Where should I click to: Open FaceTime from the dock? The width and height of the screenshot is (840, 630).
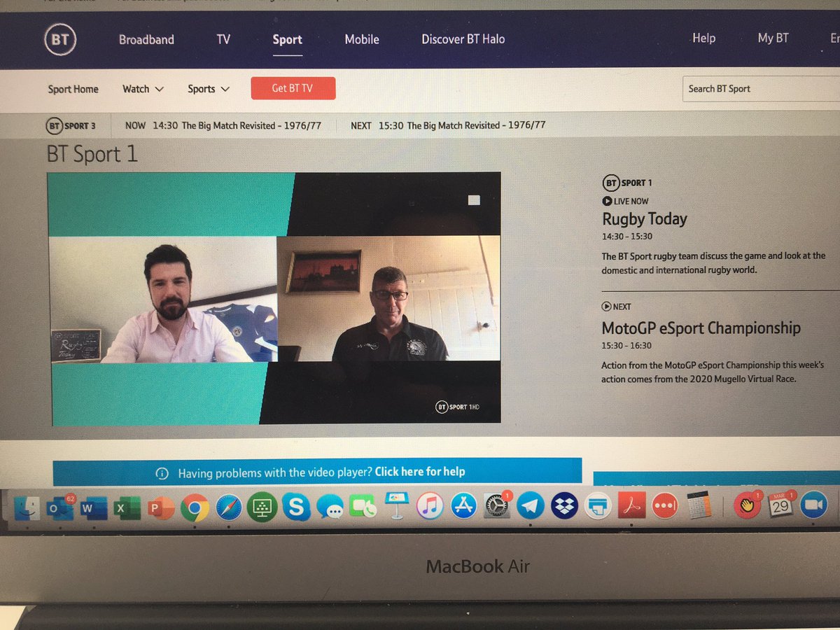pyautogui.click(x=363, y=507)
